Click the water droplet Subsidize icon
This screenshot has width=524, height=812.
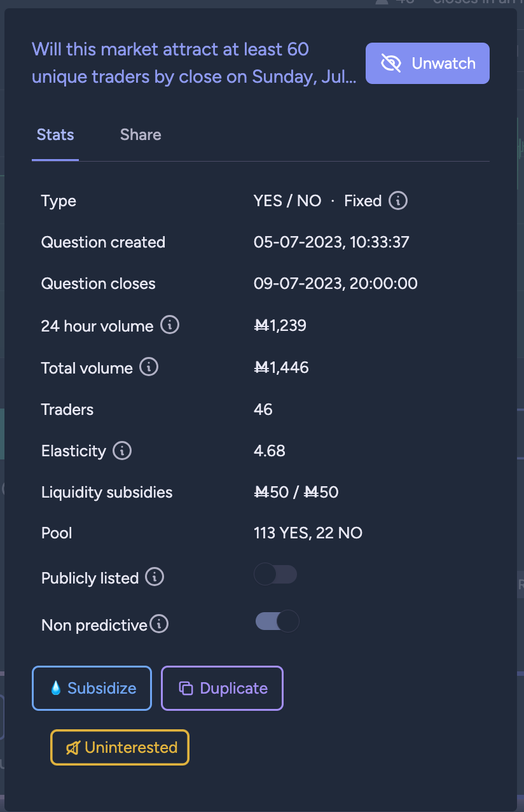click(56, 688)
